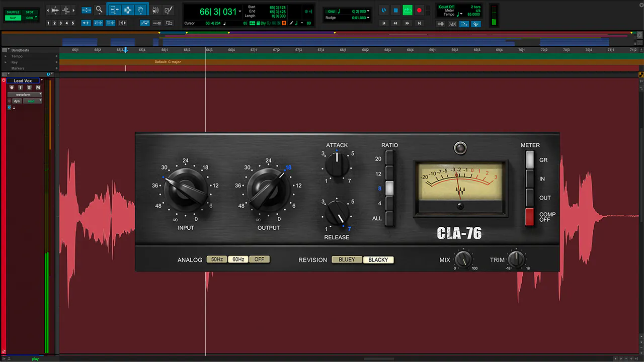The image size is (644, 362).
Task: Solo the Lead Vox track
Action: click(29, 87)
